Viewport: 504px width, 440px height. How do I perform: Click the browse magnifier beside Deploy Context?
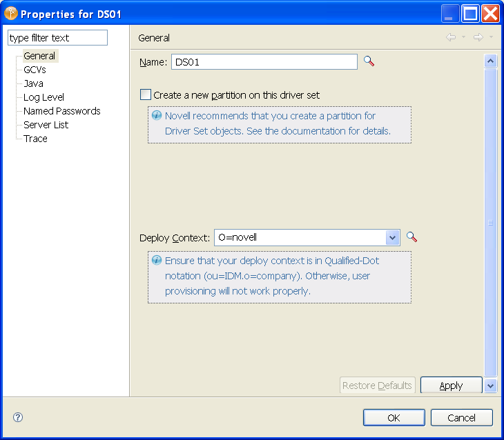coord(411,237)
